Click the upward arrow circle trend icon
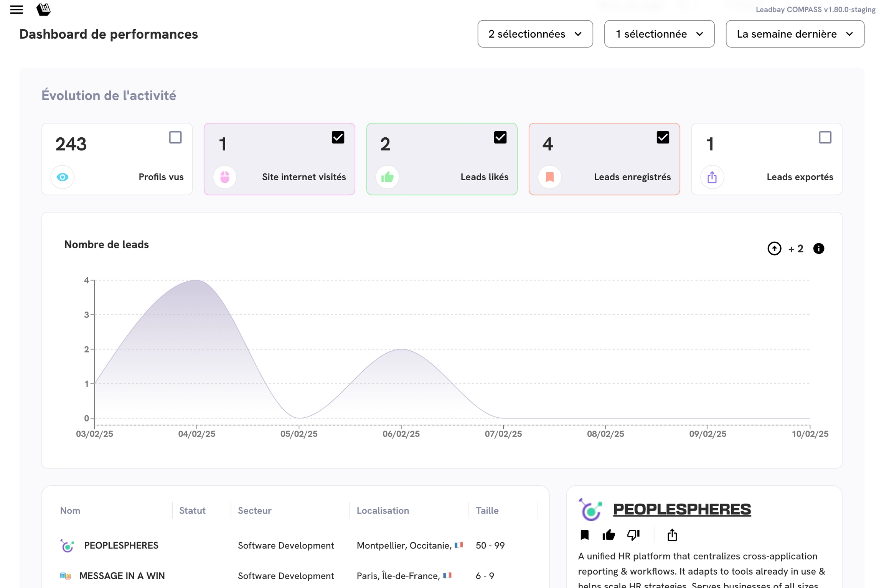Image resolution: width=884 pixels, height=588 pixels. (774, 249)
